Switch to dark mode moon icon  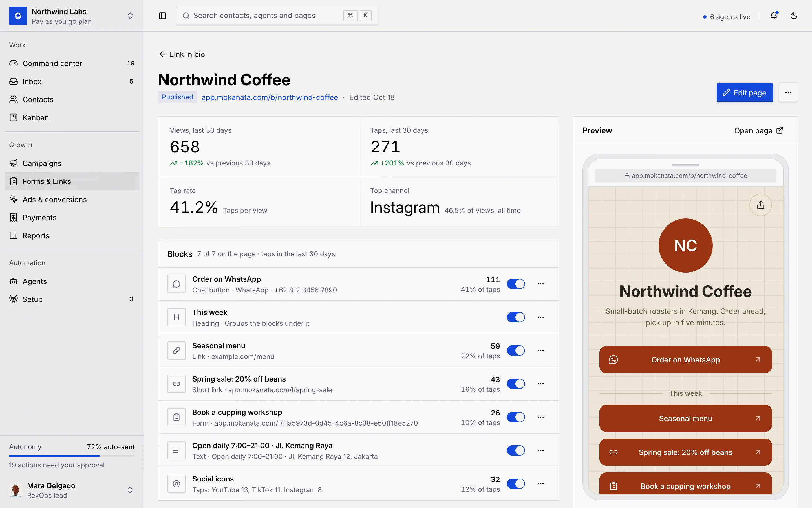click(794, 16)
